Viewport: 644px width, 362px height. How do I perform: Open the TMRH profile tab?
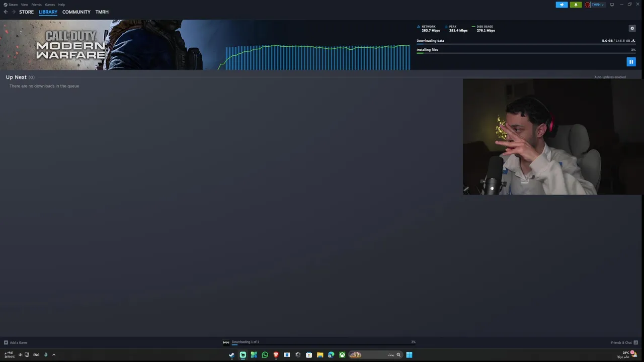point(102,12)
